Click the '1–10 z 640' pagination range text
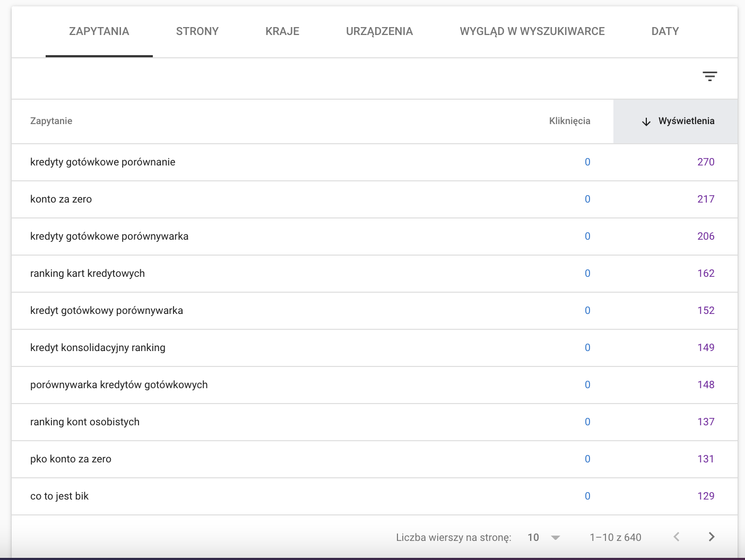Screen dimensions: 745x560 pyautogui.click(x=616, y=537)
